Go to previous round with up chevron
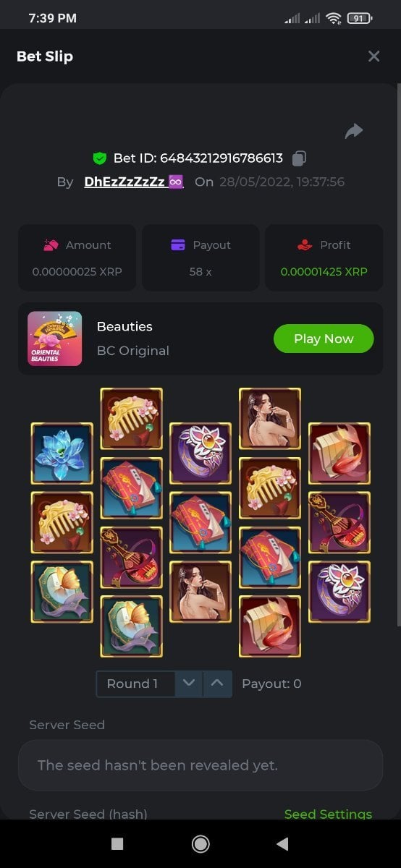 [217, 684]
